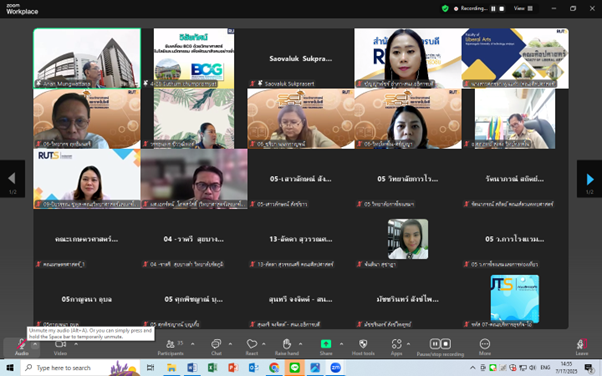Pause recording from the top bar
The width and height of the screenshot is (602, 376).
[x=493, y=8]
